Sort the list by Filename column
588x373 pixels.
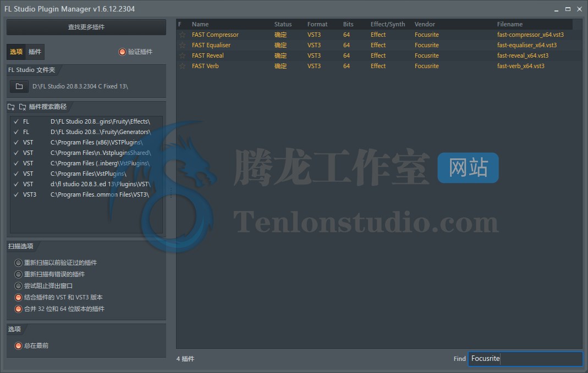point(510,24)
